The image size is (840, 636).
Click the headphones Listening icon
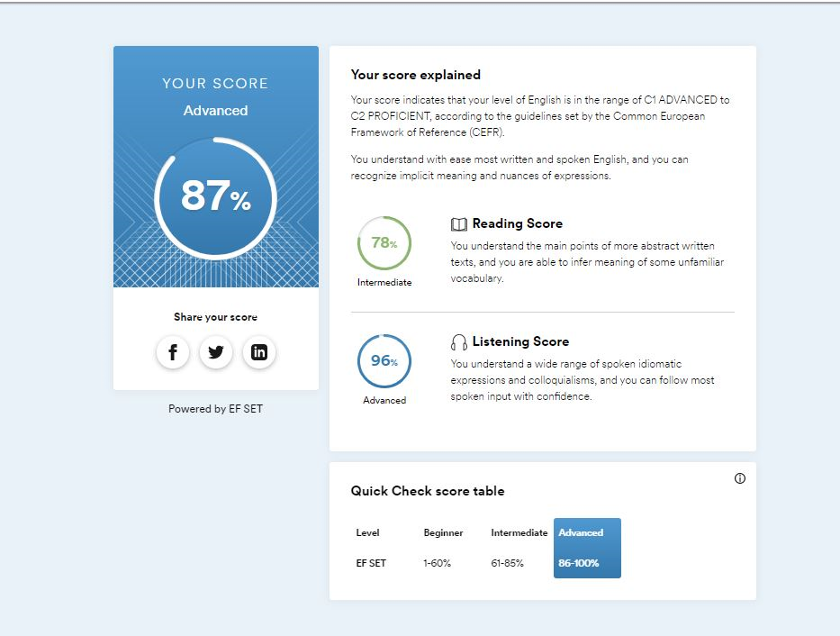tap(458, 341)
